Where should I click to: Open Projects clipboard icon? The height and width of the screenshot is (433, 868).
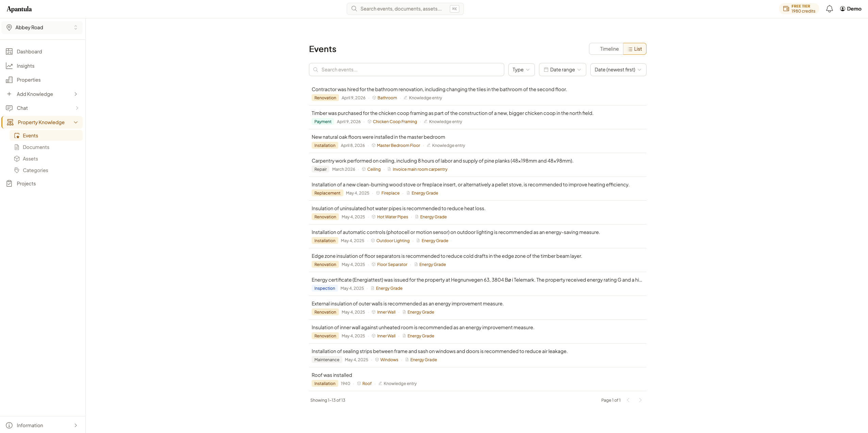click(x=9, y=184)
